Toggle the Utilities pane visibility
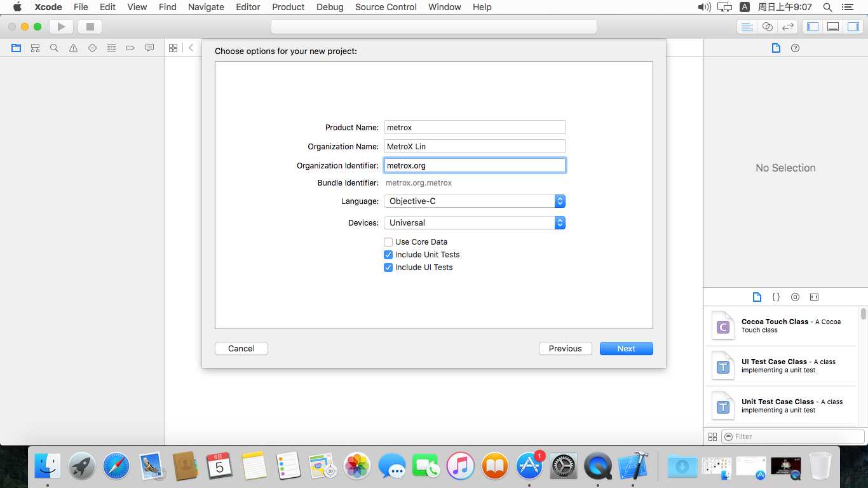The width and height of the screenshot is (868, 488). coord(853,27)
